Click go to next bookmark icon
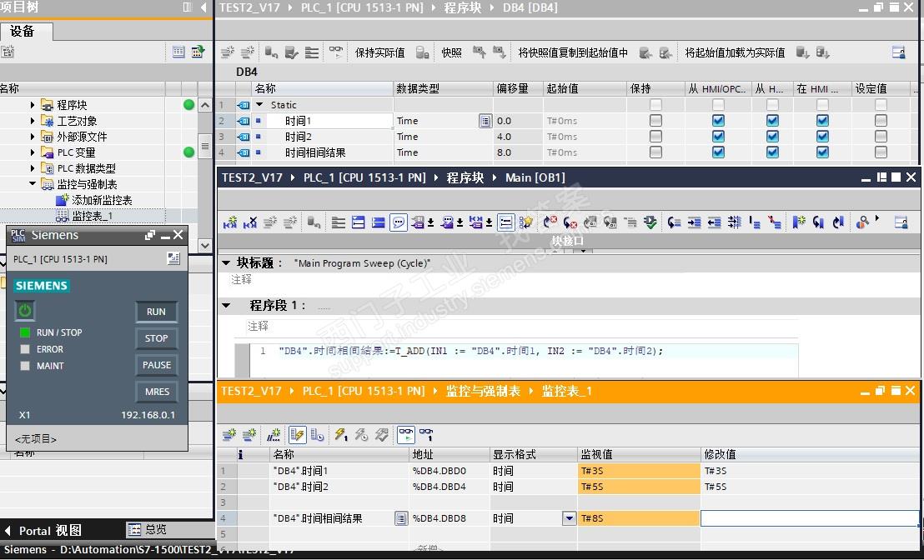 818,222
